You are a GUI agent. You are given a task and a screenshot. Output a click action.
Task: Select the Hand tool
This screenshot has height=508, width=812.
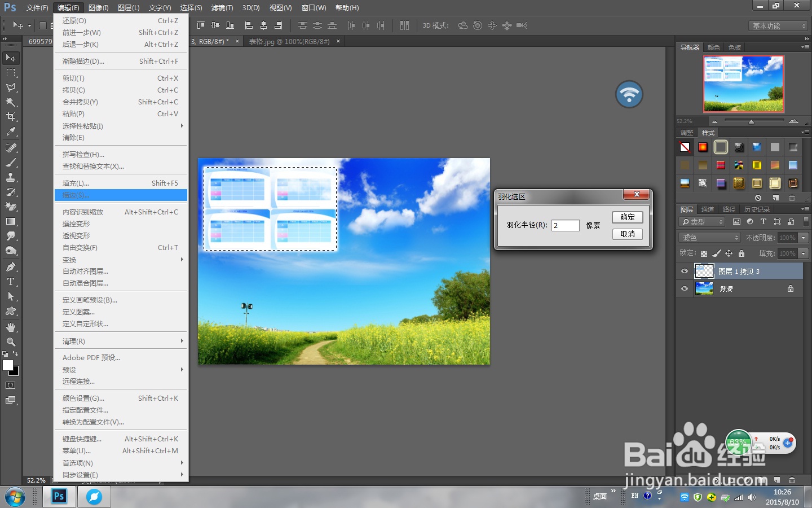pos(11,327)
